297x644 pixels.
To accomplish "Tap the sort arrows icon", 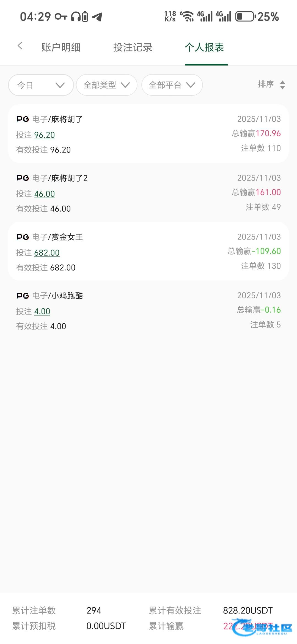I will tap(282, 85).
